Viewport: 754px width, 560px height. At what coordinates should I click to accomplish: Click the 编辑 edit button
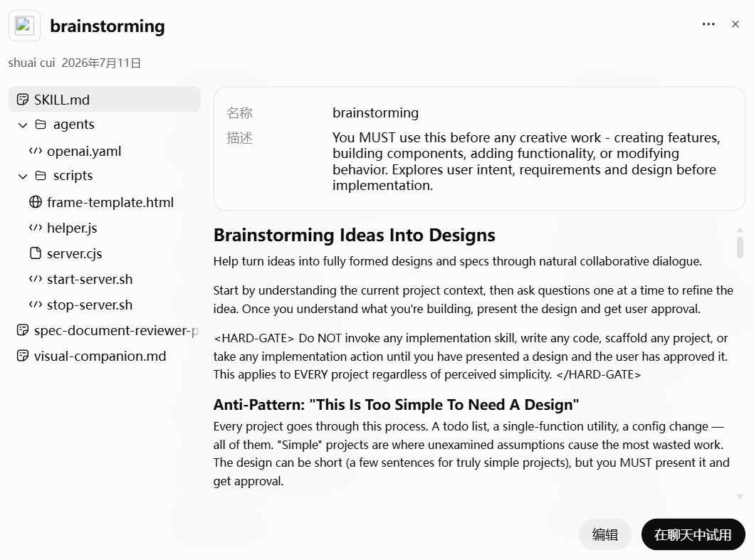coord(605,534)
